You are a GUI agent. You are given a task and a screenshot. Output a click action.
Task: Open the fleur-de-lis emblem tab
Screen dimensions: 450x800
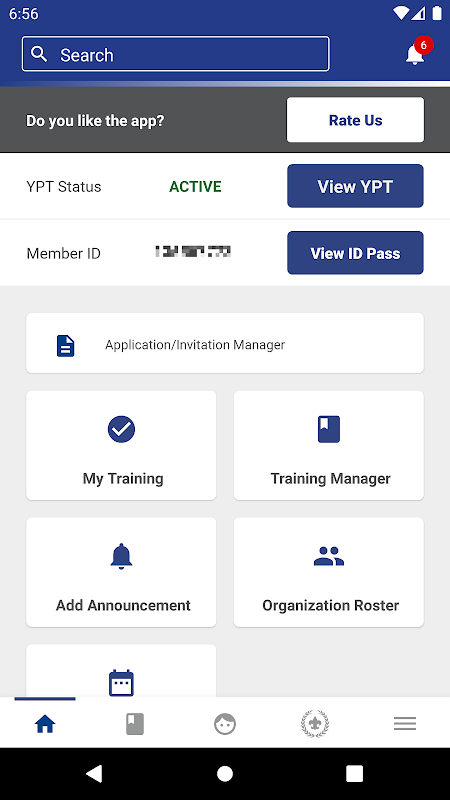tap(315, 724)
